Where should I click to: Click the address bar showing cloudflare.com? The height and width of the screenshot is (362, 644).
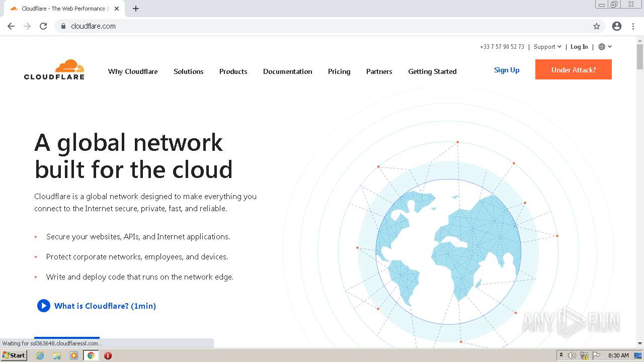(x=322, y=26)
